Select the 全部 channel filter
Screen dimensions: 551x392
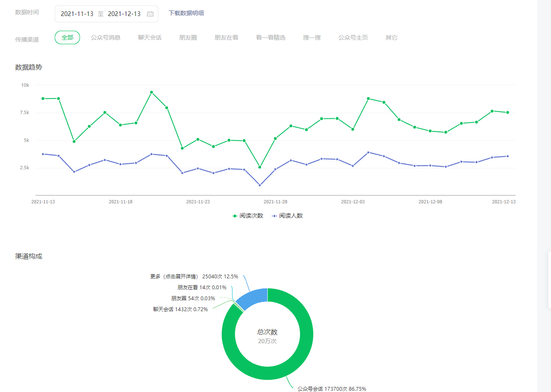click(x=67, y=37)
